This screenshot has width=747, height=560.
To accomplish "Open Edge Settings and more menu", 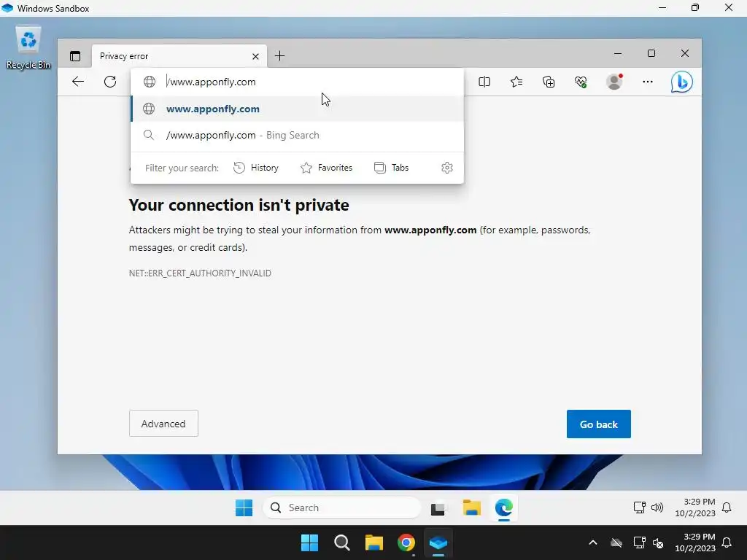I will pos(648,82).
